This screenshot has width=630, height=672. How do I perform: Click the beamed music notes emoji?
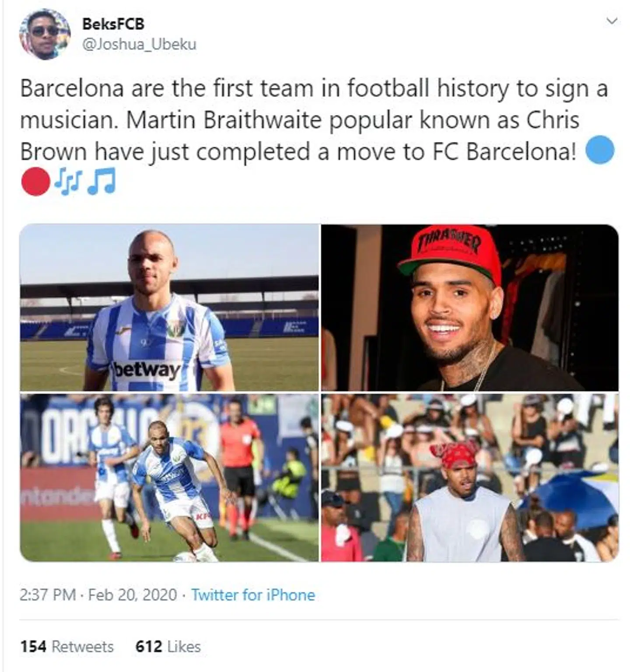pyautogui.click(x=101, y=181)
